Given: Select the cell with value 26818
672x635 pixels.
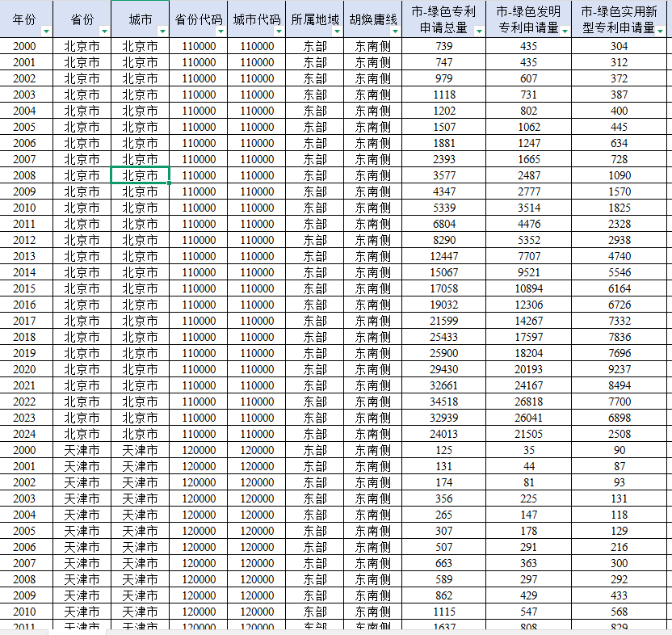Looking at the screenshot, I should point(529,402).
